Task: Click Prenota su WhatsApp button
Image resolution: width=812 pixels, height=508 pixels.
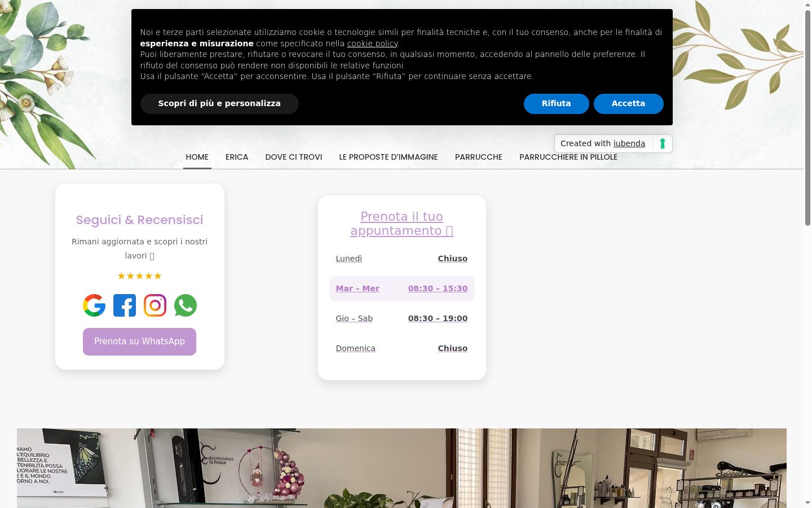Action: pyautogui.click(x=139, y=341)
